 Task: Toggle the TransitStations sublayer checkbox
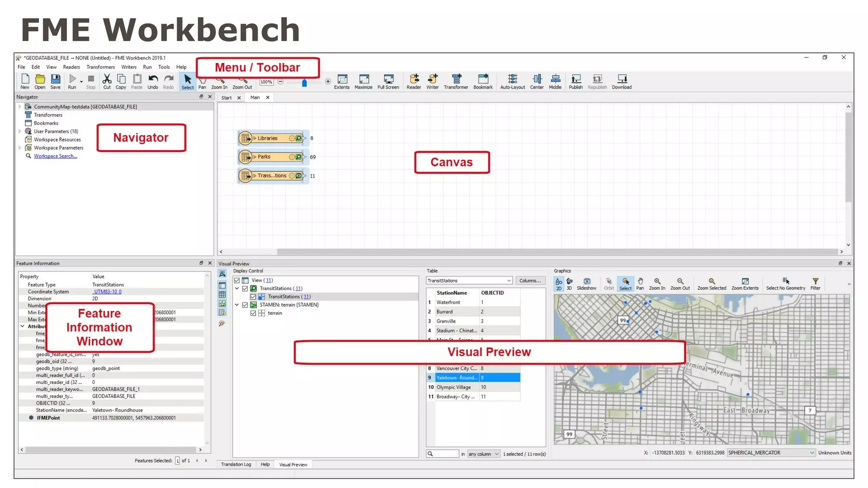click(253, 297)
